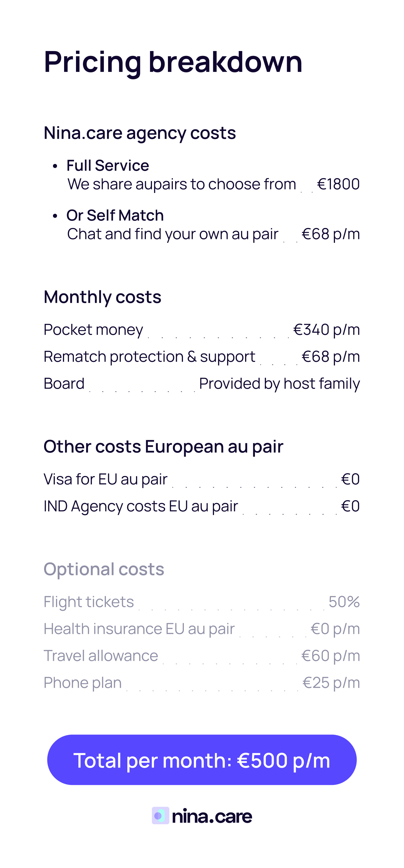Select the Full Service option
The width and height of the screenshot is (404, 868).
click(108, 165)
